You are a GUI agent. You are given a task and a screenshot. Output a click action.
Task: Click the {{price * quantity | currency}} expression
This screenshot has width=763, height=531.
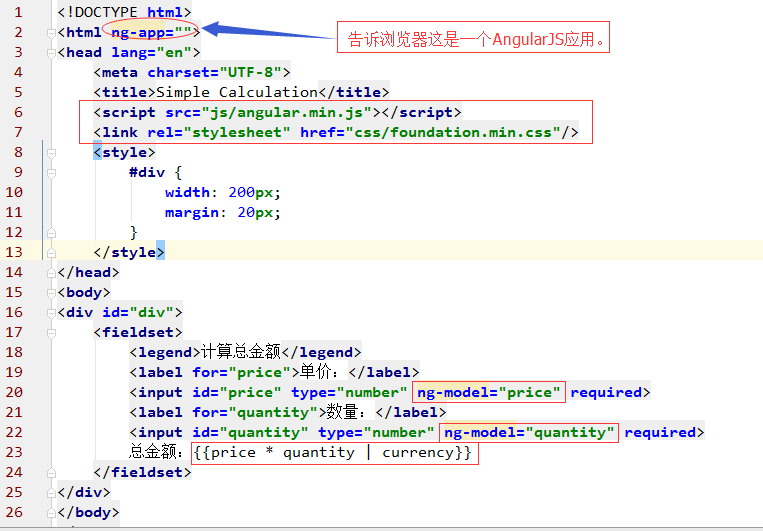[x=332, y=452]
